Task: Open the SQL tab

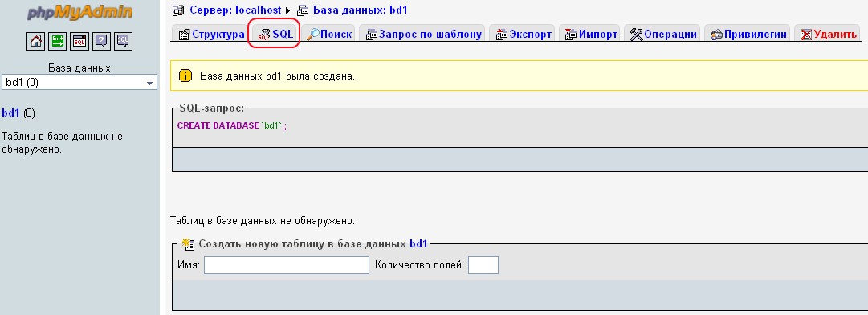Action: 275,34
